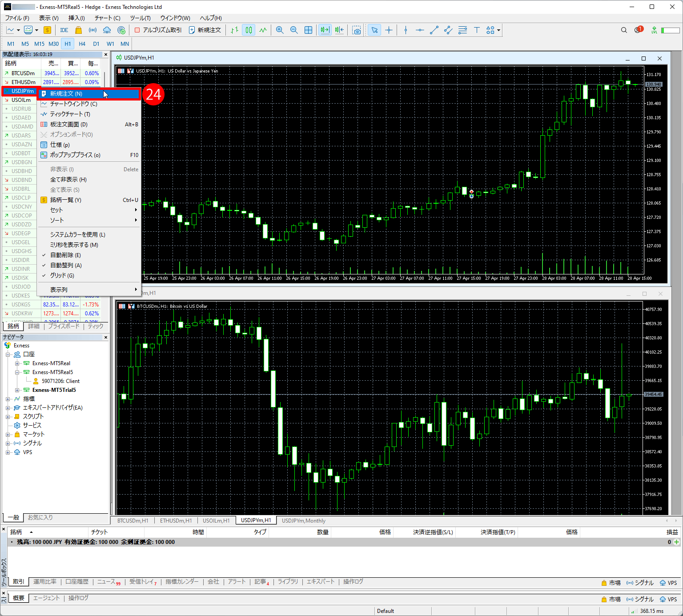Viewport: 683px width, 616px height.
Task: Open the Signals radio icon in the toolbar
Action: point(92,30)
